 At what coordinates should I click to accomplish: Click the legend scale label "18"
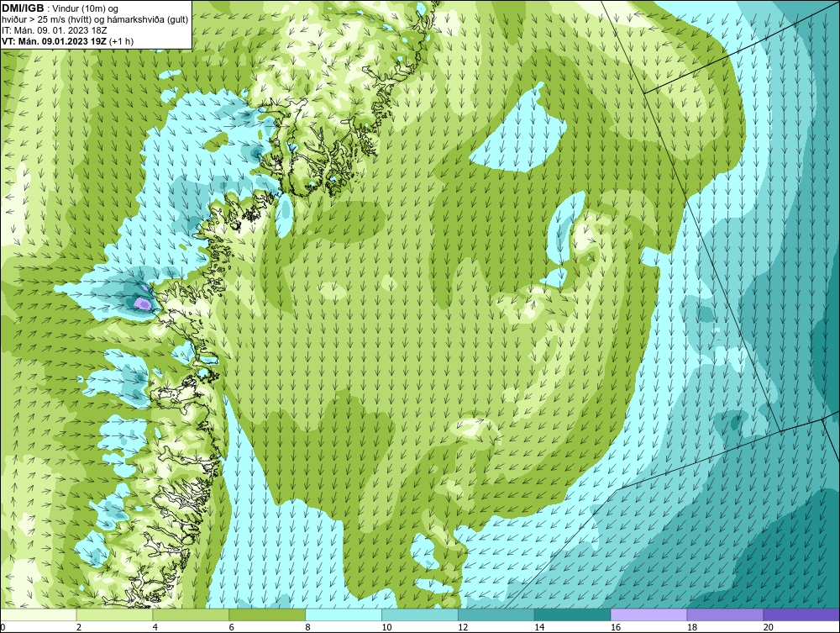click(692, 627)
